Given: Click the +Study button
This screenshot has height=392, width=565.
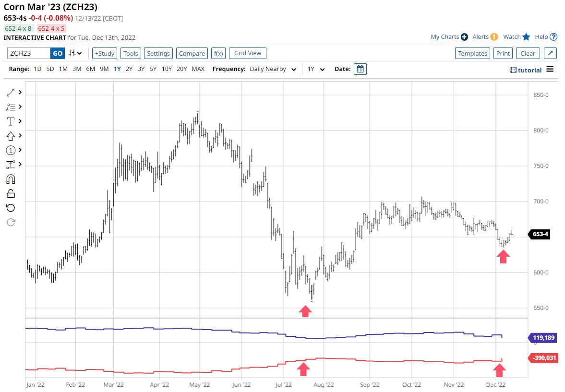Looking at the screenshot, I should click(105, 53).
